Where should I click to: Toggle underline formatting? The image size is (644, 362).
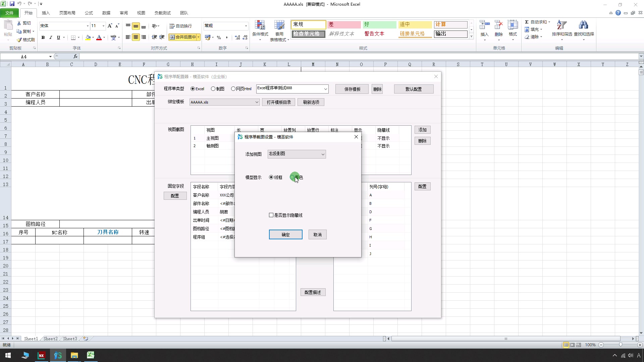[x=58, y=38]
